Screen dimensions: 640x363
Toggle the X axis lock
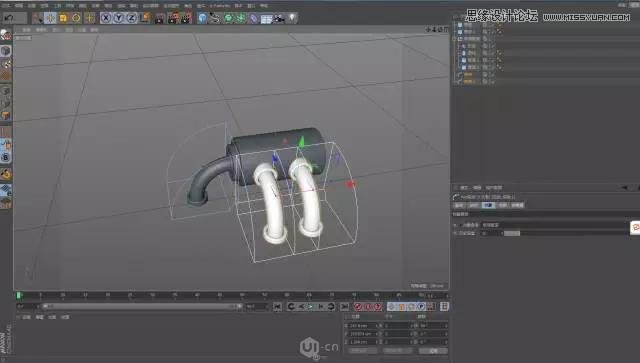(x=106, y=18)
